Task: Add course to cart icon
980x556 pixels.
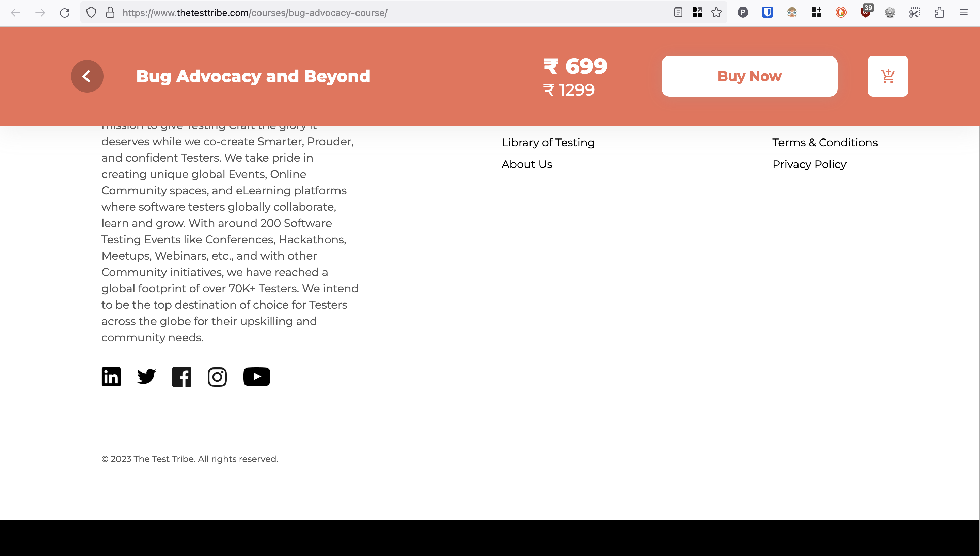Action: click(887, 76)
